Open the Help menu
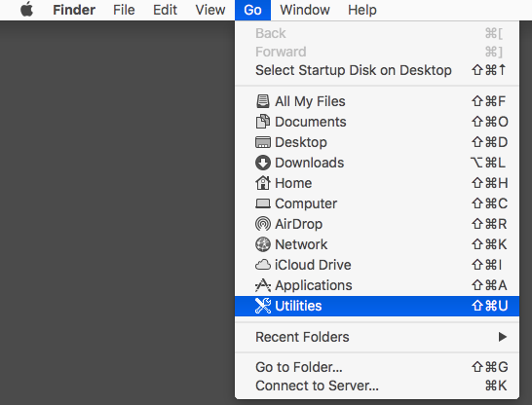The width and height of the screenshot is (532, 405). [x=362, y=10]
